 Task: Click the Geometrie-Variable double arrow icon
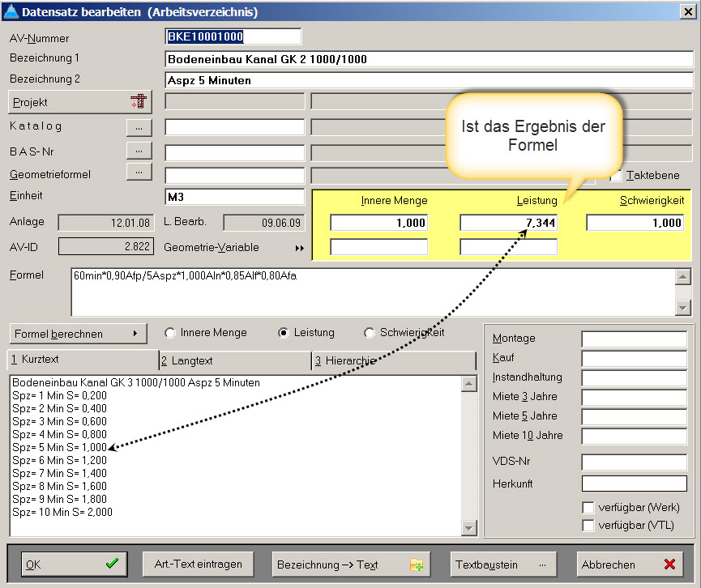click(300, 248)
